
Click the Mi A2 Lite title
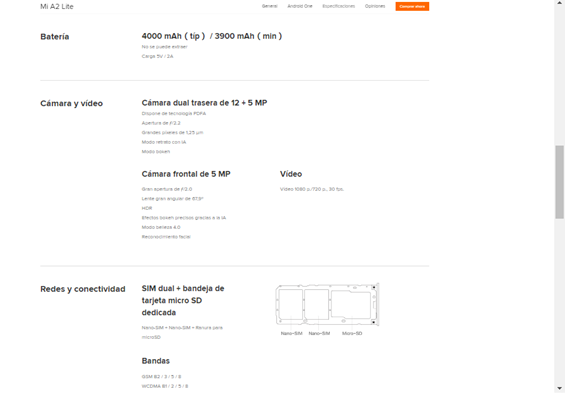[57, 6]
